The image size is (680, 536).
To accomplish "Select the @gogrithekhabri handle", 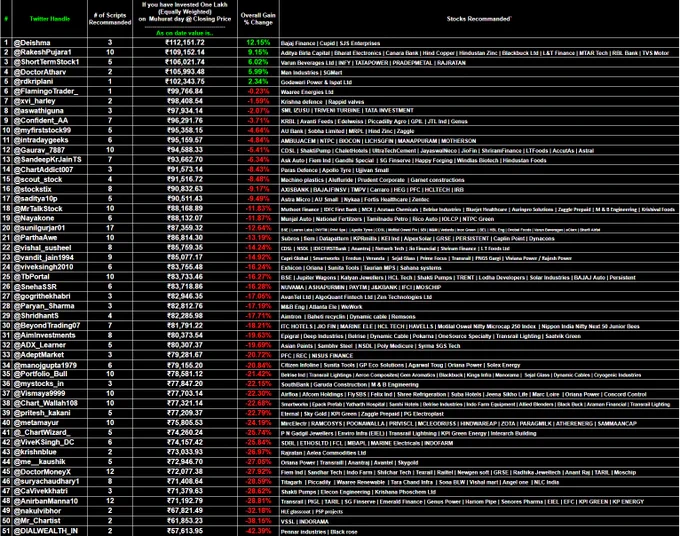I will [x=42, y=296].
